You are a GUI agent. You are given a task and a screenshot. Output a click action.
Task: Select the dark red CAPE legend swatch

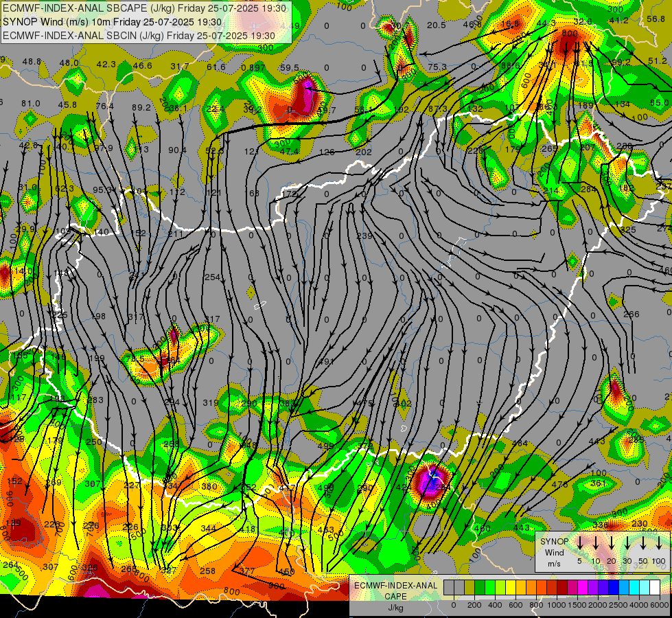562,588
